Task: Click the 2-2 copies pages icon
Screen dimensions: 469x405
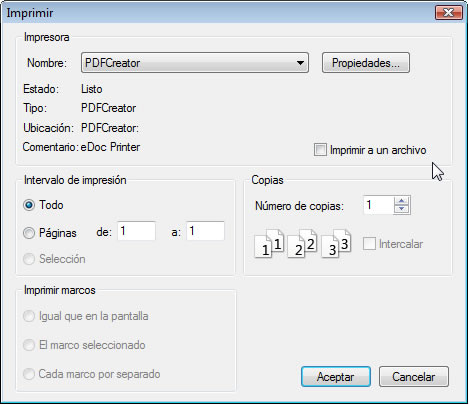Action: click(x=302, y=244)
